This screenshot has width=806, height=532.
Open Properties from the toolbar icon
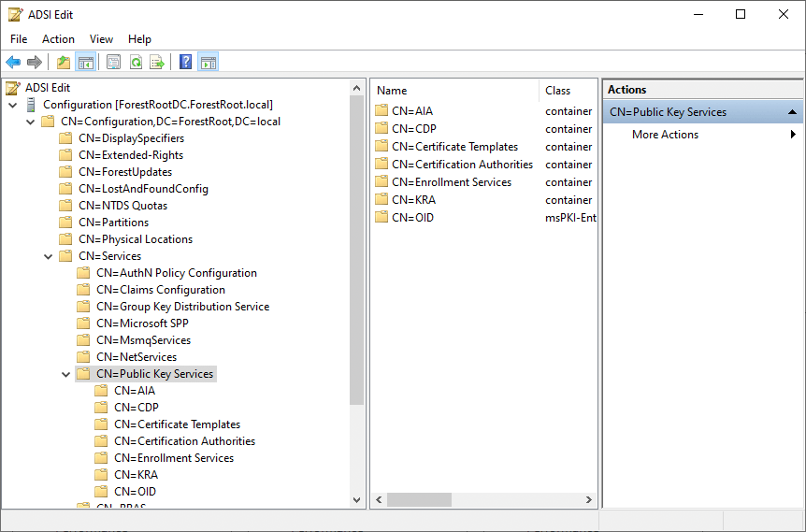tap(113, 63)
